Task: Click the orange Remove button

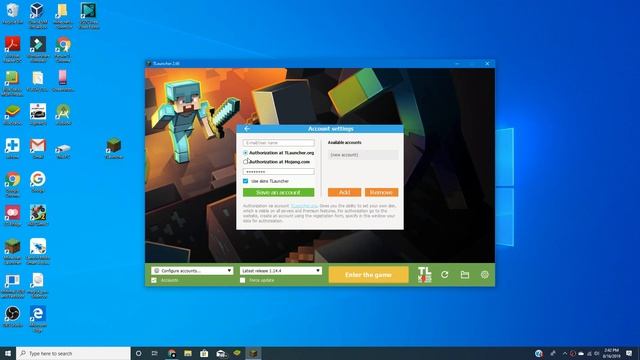Action: 381,192
